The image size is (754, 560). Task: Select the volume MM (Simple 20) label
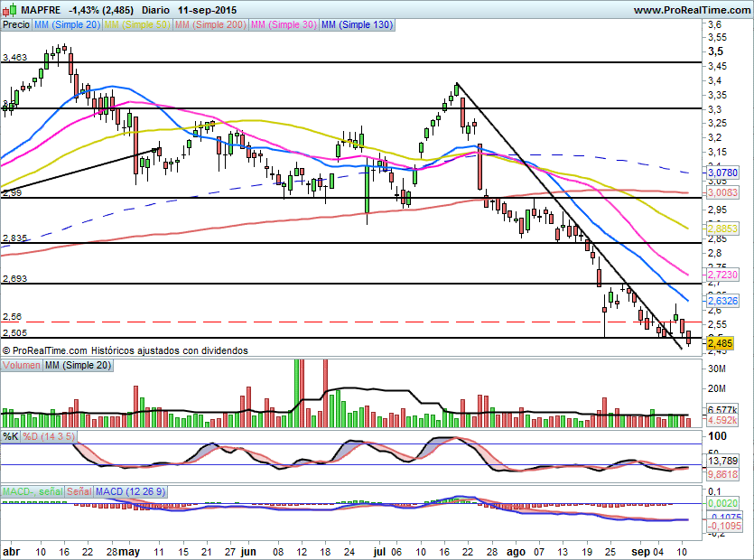[x=79, y=364]
